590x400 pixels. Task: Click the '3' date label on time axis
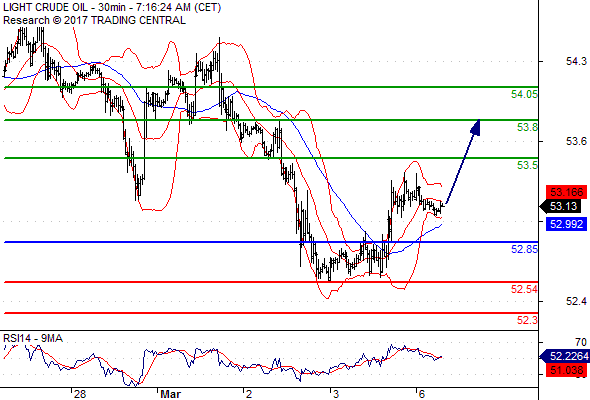(x=336, y=394)
